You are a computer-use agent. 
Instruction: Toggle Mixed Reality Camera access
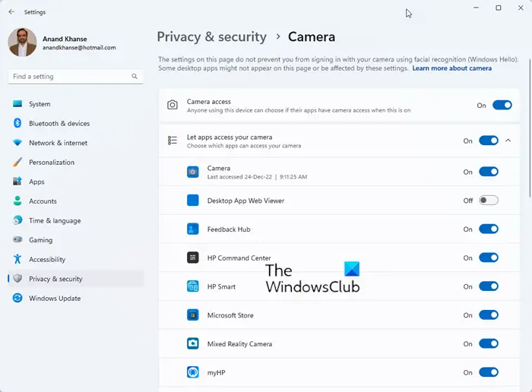pos(489,343)
